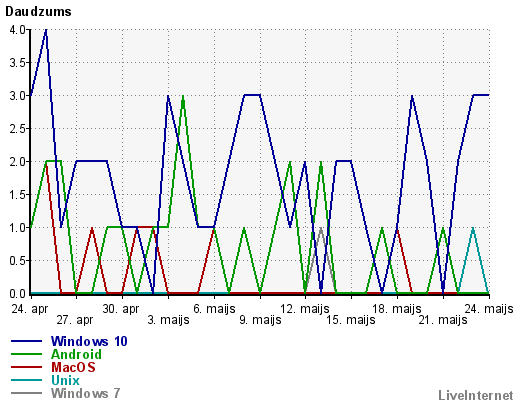Open the LiveInternet watermark link
Viewport: 520px width, 405px height.
coord(476,395)
